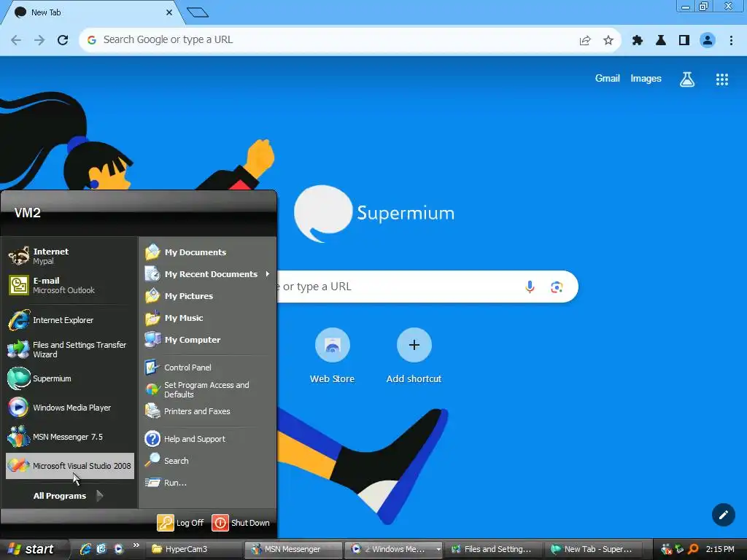Start Files and Settings Transfer Wizard

[69, 349]
